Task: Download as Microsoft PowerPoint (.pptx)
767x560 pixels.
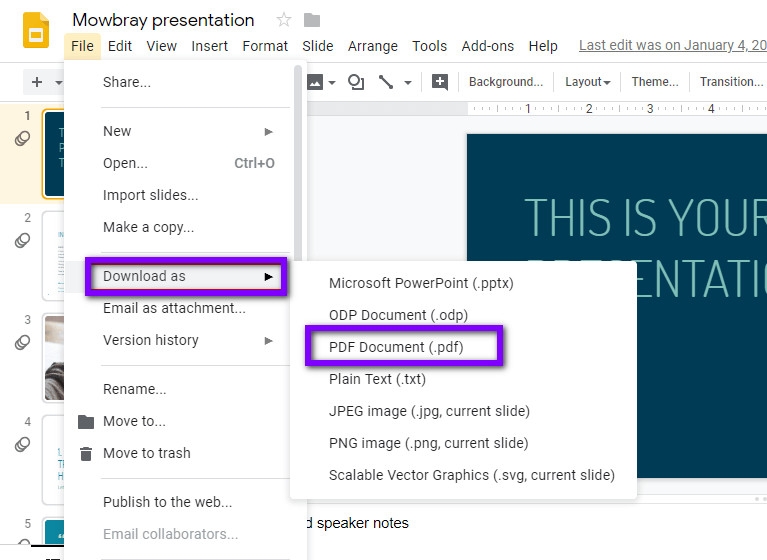Action: pos(463,283)
